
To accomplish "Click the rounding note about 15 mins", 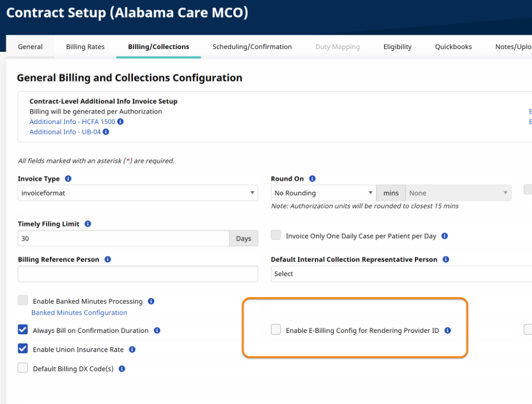I will pos(365,206).
